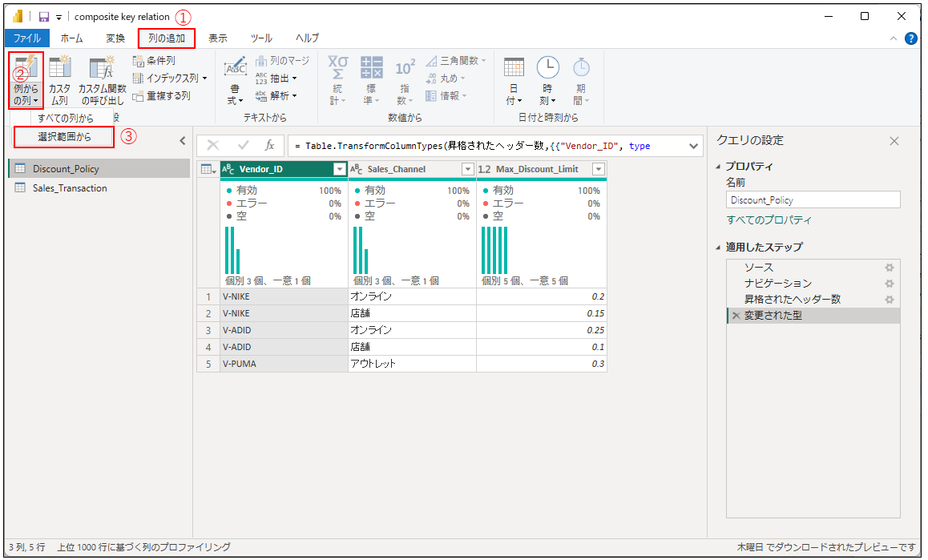Screen dimensions: 928x560
Task: Open the Vendor_ID column filter dropdown
Action: pos(339,169)
